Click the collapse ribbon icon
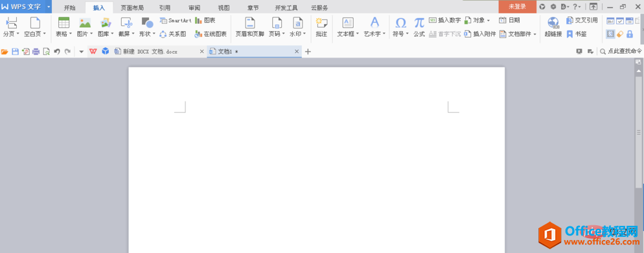This screenshot has width=644, height=253. 593,6
